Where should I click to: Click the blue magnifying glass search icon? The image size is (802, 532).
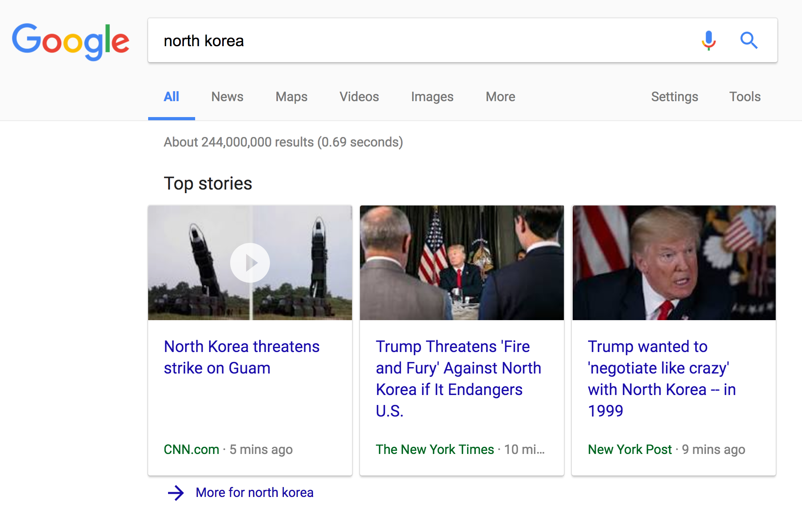click(749, 40)
